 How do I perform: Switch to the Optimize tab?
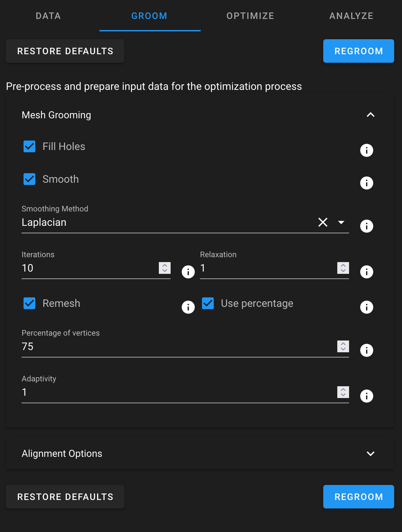click(x=250, y=16)
